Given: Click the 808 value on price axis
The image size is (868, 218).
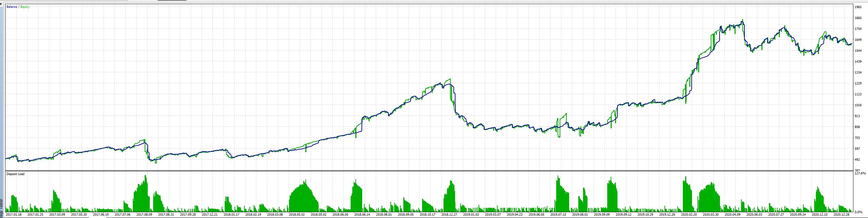Looking at the screenshot, I should point(857,127).
